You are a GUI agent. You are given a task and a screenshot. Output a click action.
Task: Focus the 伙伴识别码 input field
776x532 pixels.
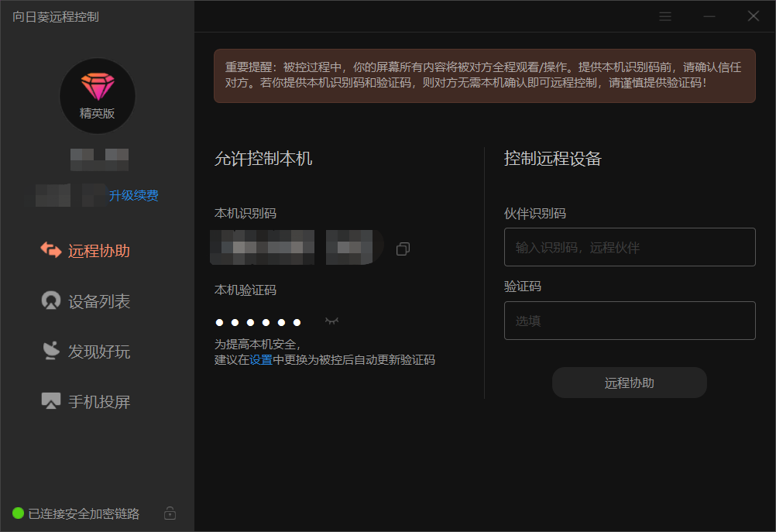[629, 248]
